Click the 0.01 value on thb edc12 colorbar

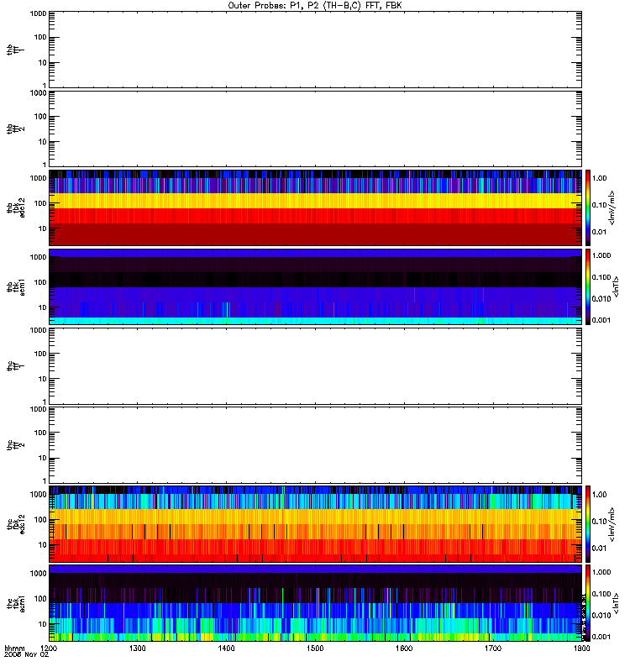pos(599,232)
